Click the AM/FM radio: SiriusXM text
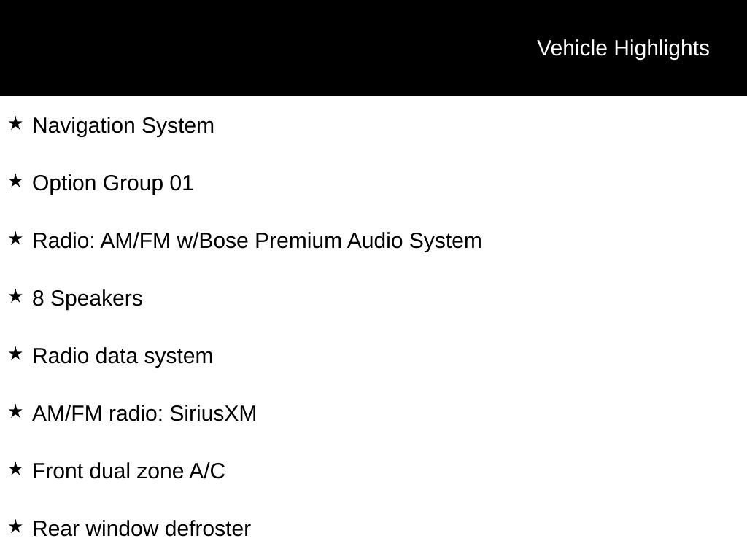This screenshot has height=560, width=747. point(144,413)
